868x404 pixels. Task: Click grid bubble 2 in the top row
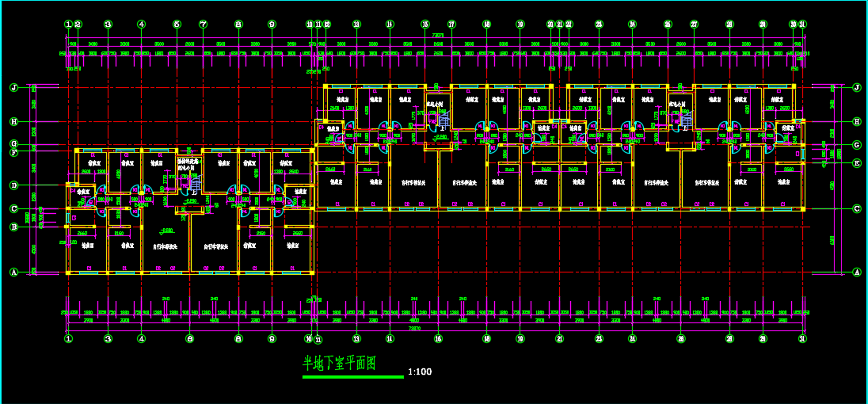tap(79, 25)
